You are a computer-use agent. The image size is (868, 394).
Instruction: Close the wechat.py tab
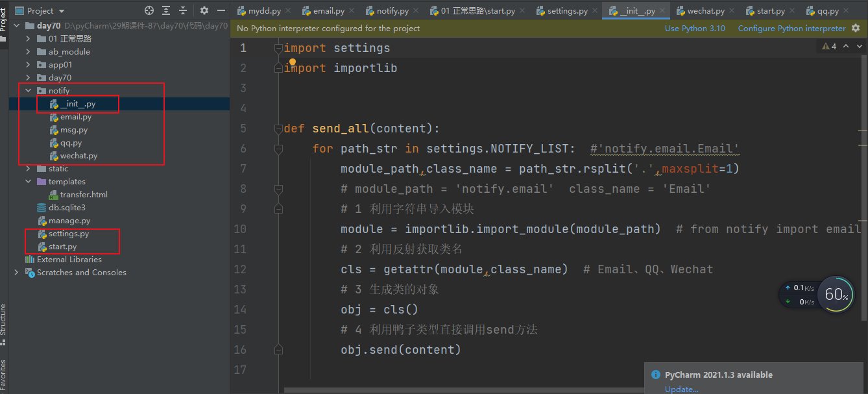point(731,11)
